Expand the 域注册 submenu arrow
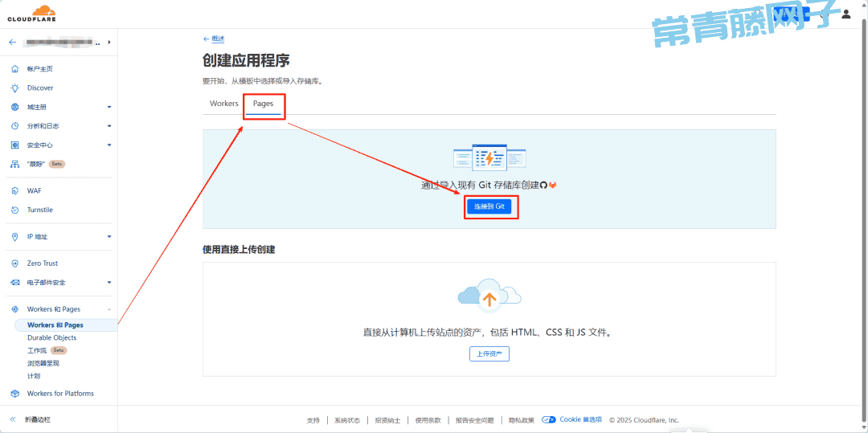Screen dimensions: 868x433 click(109, 108)
